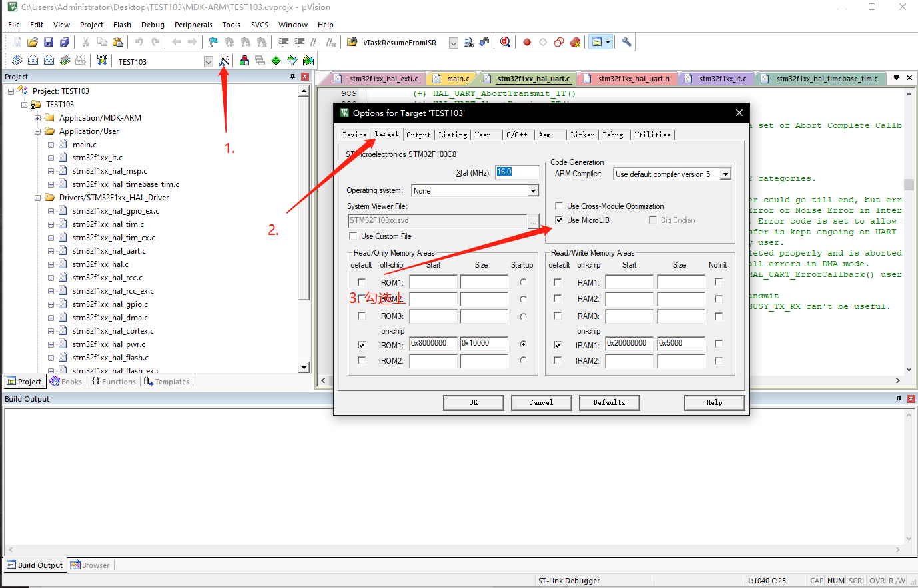918x588 pixels.
Task: Enable Use Cross-Module Optimization checkbox
Action: 559,206
